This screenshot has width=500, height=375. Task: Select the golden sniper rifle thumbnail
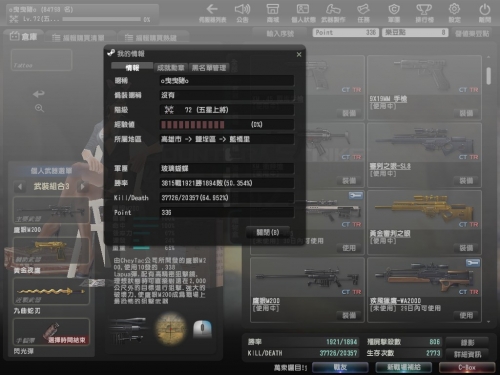[x=424, y=208]
